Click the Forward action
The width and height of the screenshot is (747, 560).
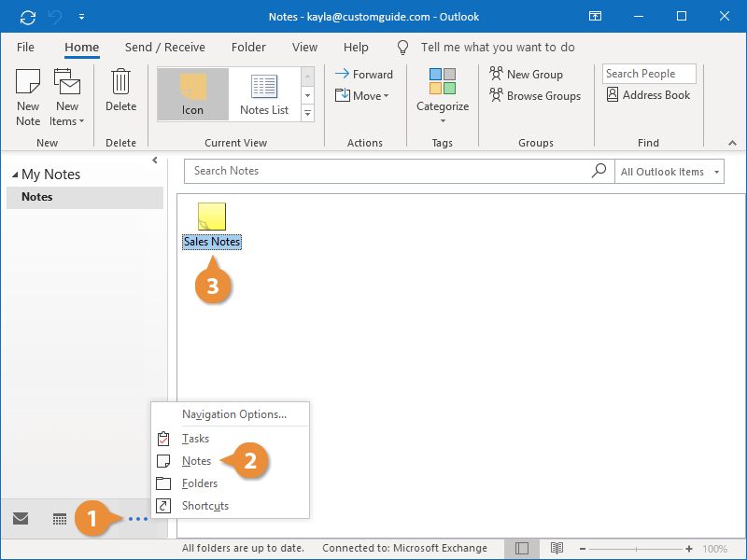tap(364, 75)
